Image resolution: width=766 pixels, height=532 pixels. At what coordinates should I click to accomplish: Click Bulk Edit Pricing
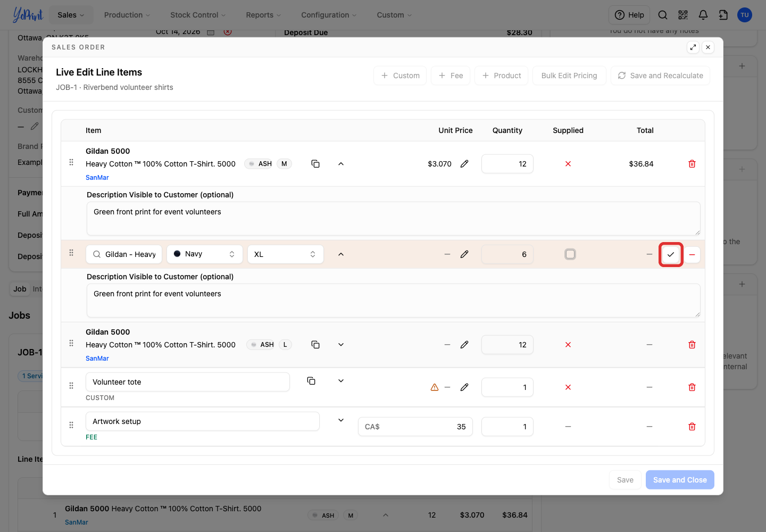click(569, 76)
